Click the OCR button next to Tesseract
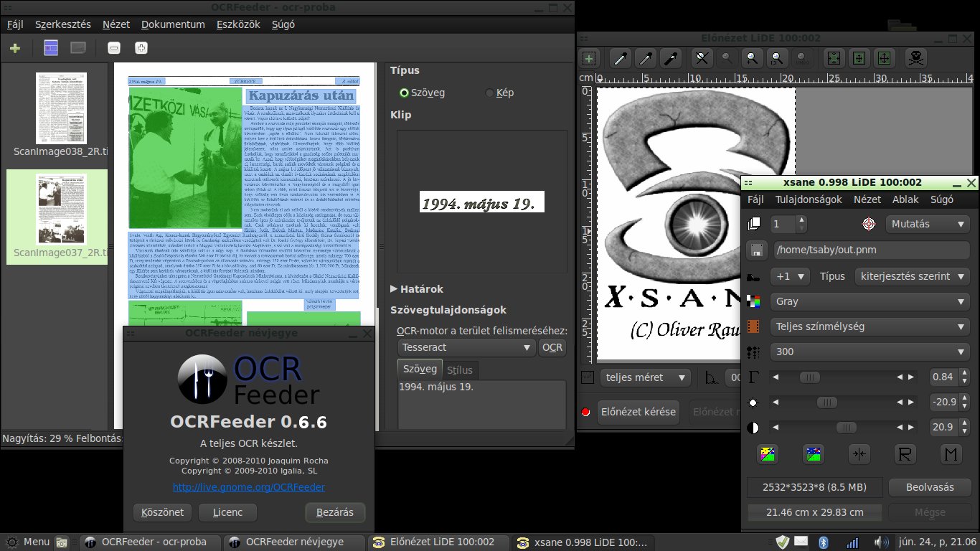980x551 pixels. [552, 347]
